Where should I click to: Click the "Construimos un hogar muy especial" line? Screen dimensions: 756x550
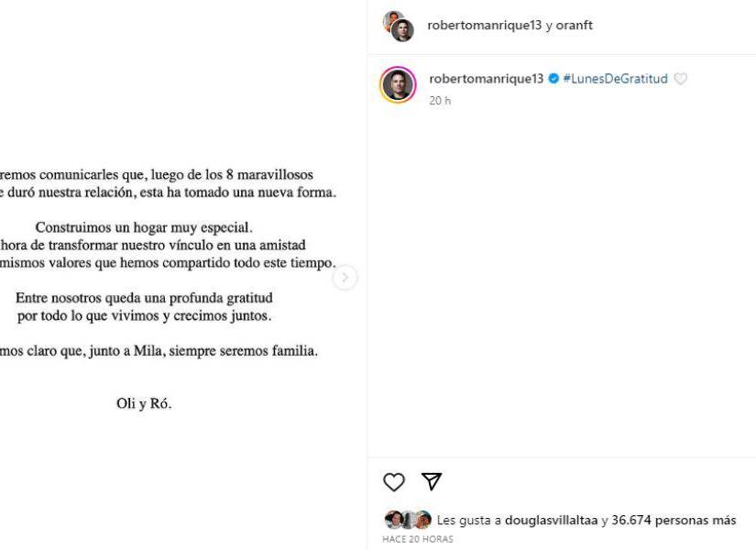(144, 226)
